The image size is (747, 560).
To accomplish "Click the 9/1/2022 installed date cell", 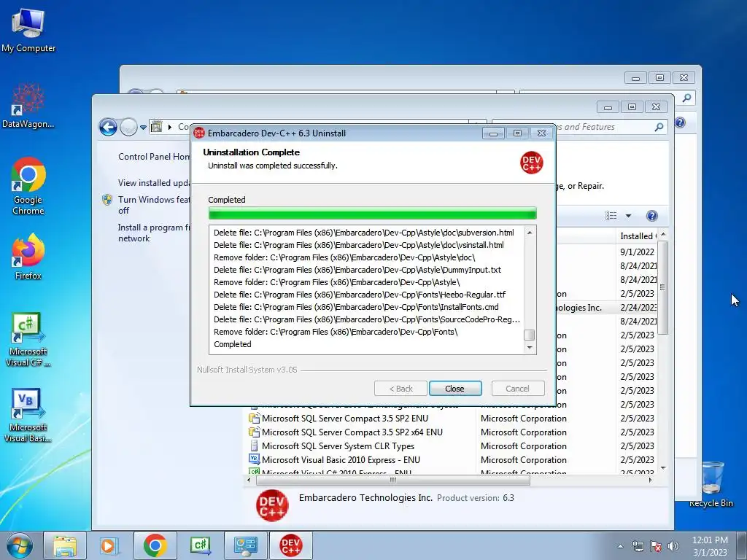I will click(x=637, y=252).
